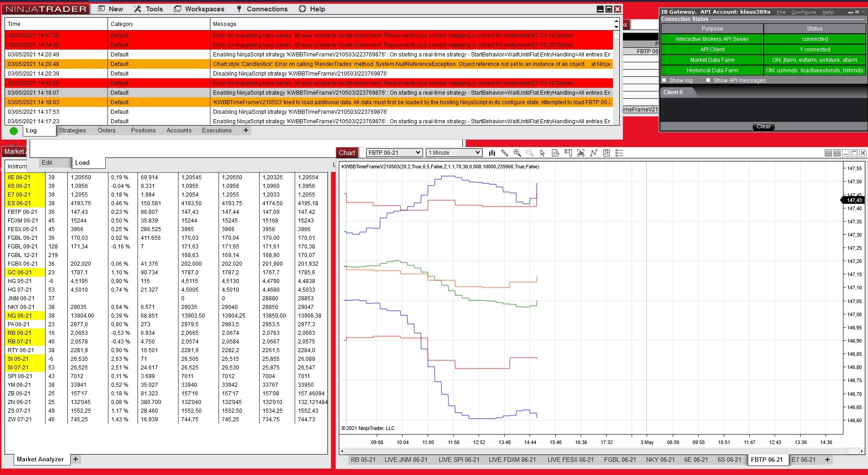The image size is (868, 475).
Task: Click the New menu window icon
Action: 102,9
